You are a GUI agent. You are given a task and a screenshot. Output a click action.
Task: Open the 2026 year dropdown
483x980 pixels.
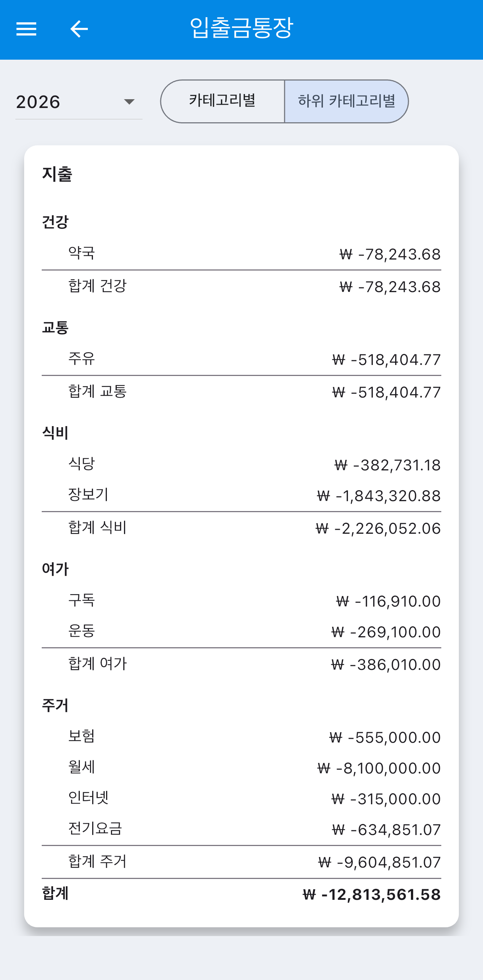click(x=79, y=101)
